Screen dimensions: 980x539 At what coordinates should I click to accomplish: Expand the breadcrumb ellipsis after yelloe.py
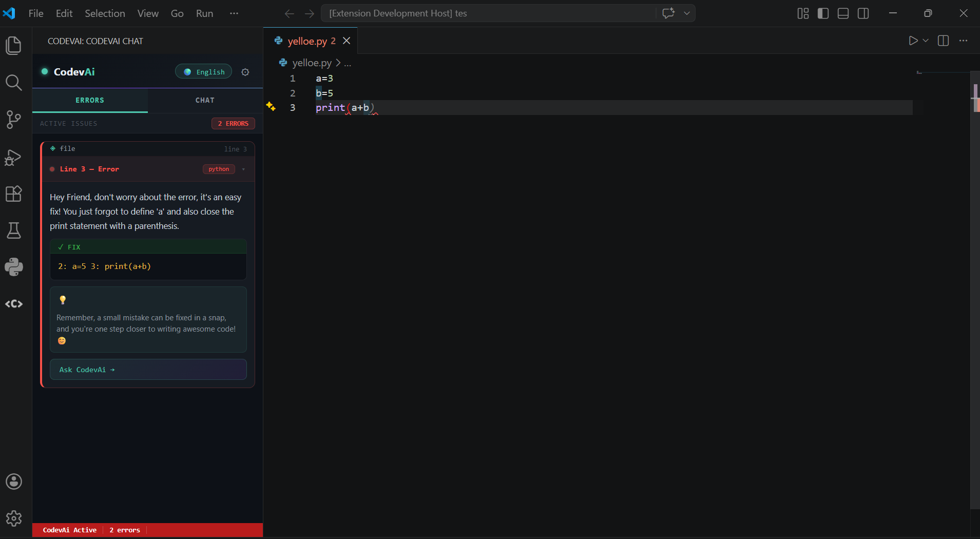click(x=348, y=63)
